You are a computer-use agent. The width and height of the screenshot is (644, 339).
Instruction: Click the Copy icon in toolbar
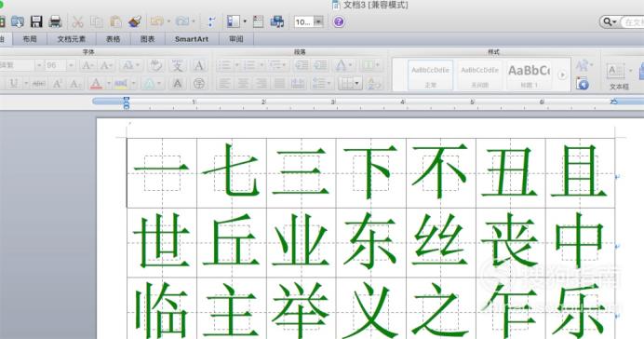pyautogui.click(x=97, y=21)
